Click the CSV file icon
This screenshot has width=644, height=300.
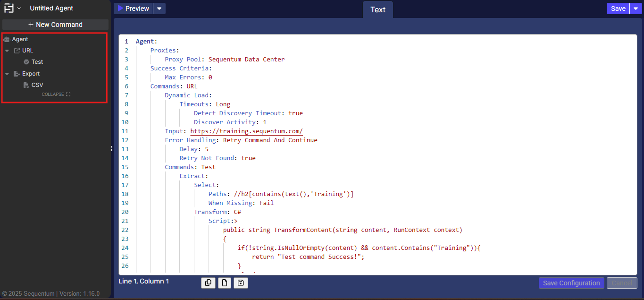[26, 85]
